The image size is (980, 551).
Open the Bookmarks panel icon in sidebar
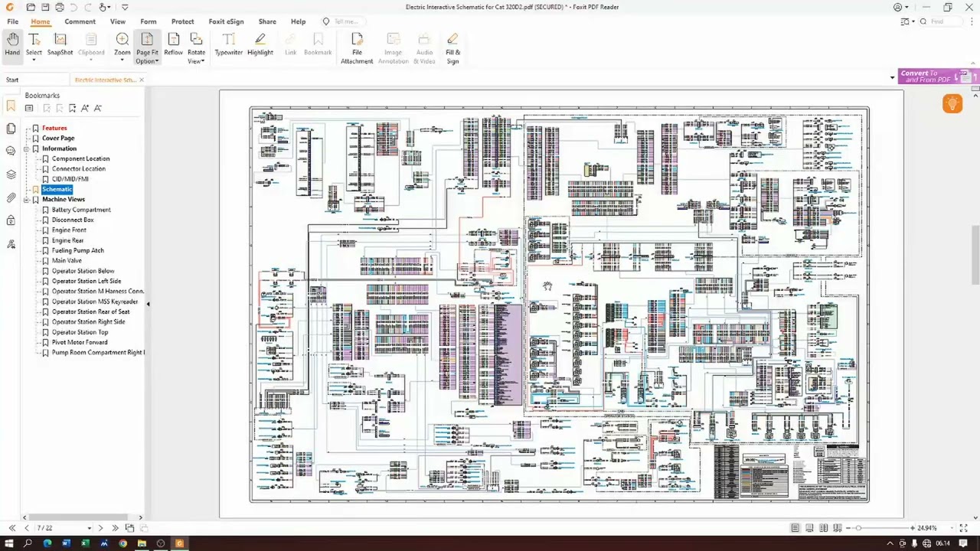(11, 106)
